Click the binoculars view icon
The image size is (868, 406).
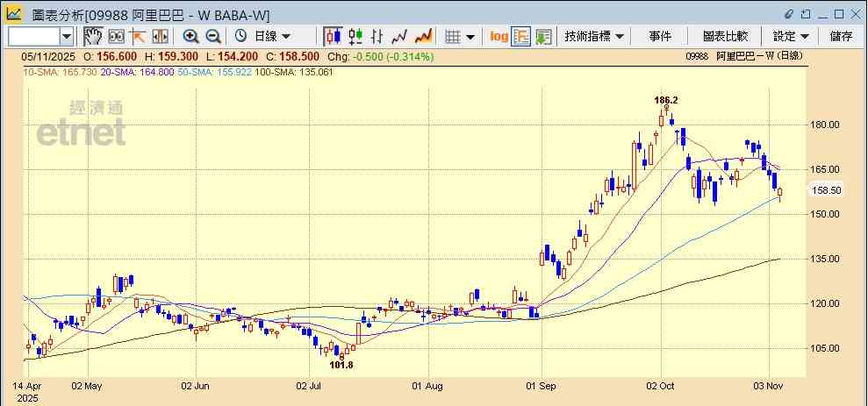point(116,36)
